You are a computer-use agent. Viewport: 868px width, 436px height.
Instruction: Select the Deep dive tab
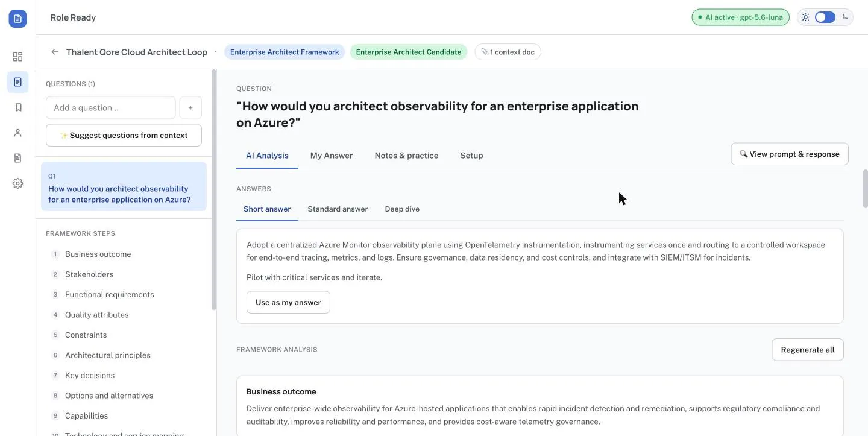[x=402, y=209]
